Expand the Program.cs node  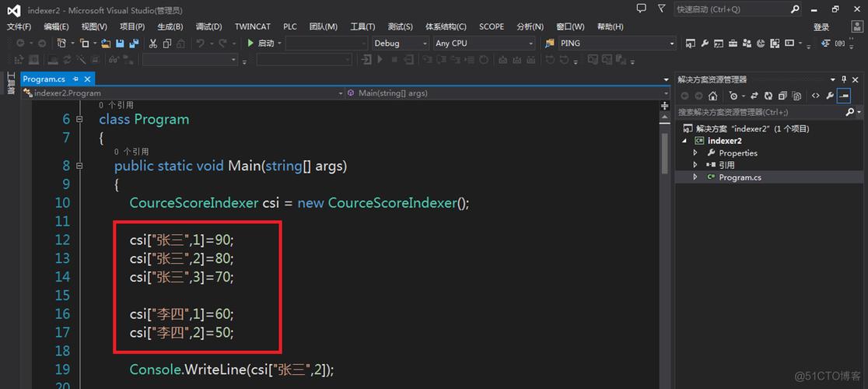pyautogui.click(x=696, y=177)
